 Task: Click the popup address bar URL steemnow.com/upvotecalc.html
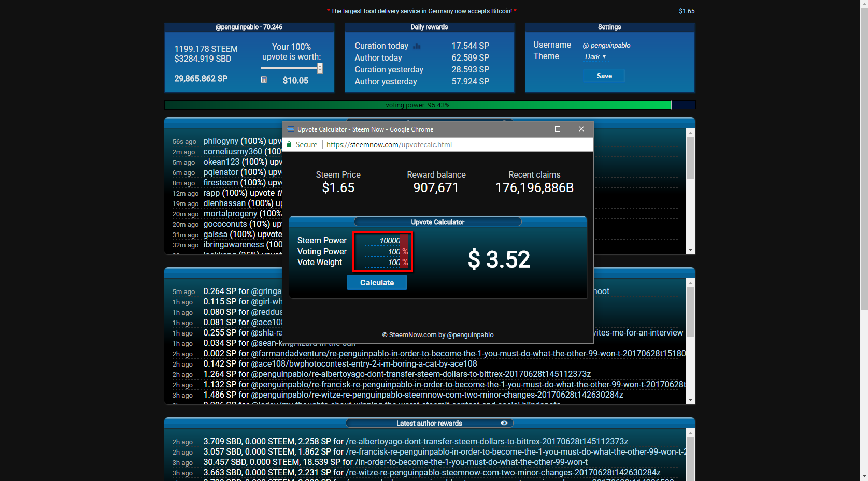pyautogui.click(x=389, y=144)
